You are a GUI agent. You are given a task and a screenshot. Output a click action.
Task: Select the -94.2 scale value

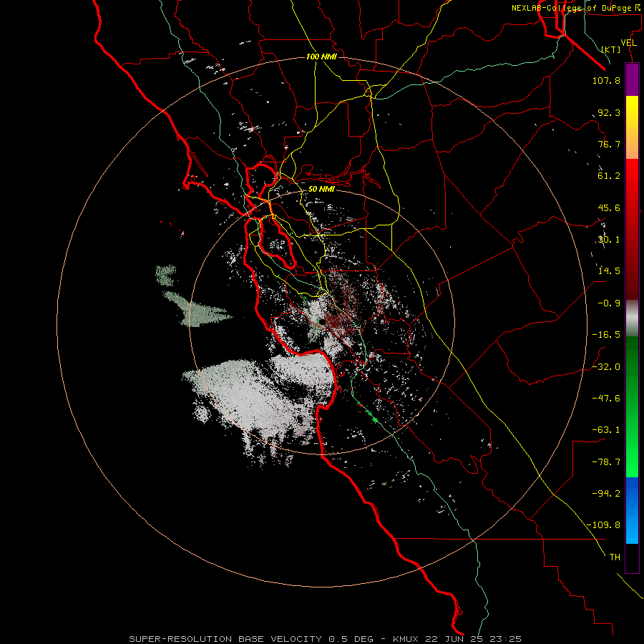tap(606, 493)
